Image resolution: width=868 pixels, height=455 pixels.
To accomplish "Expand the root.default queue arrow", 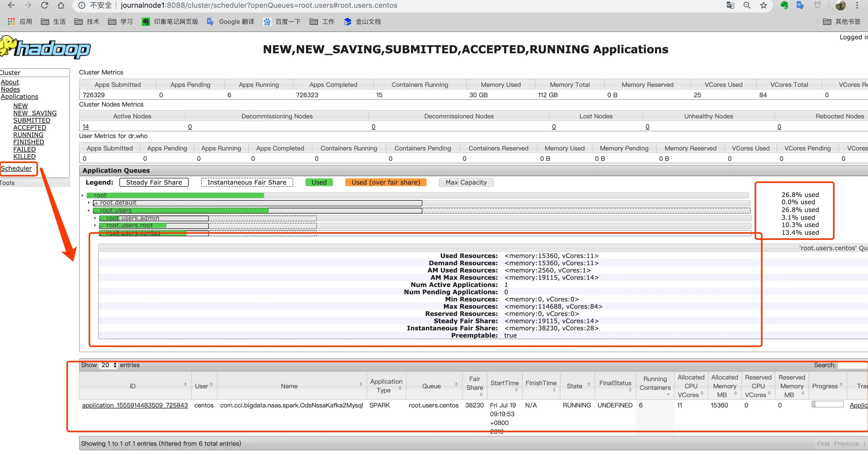I will 89,203.
